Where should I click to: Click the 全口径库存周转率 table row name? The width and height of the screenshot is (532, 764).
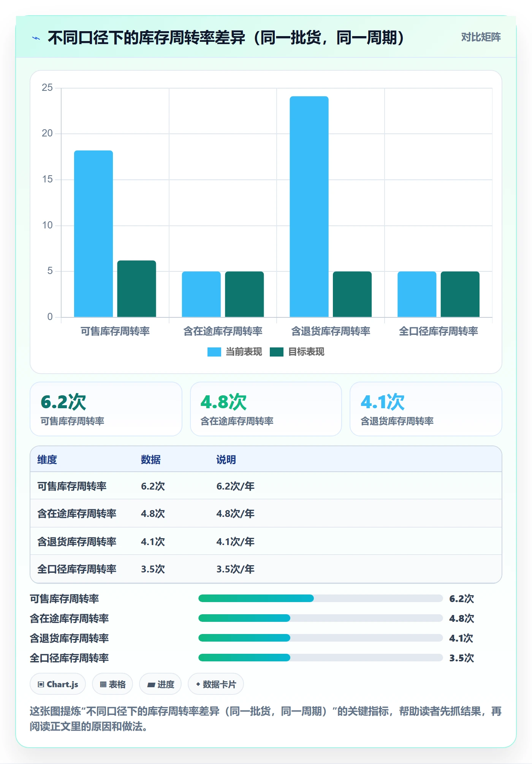(x=77, y=569)
